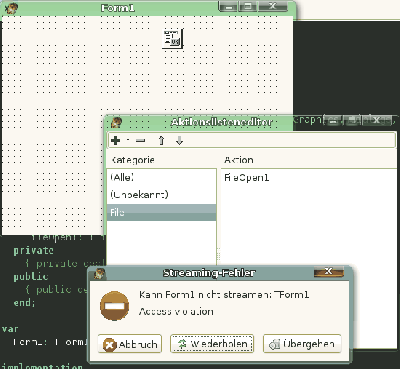Click the splitter handle between Kategorie and Action lists

pos(219,255)
